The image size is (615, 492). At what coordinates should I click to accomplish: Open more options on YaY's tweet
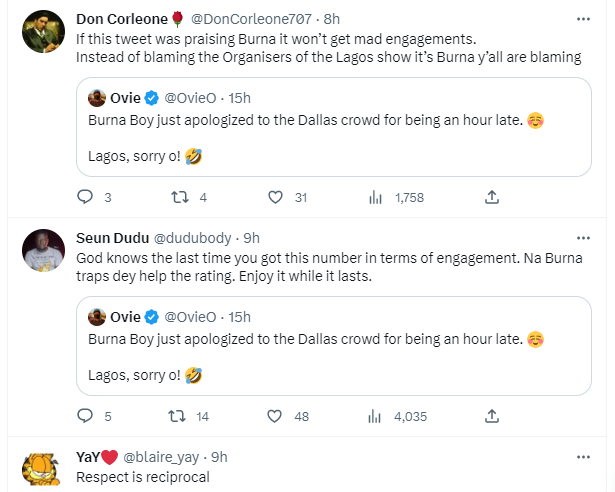583,456
